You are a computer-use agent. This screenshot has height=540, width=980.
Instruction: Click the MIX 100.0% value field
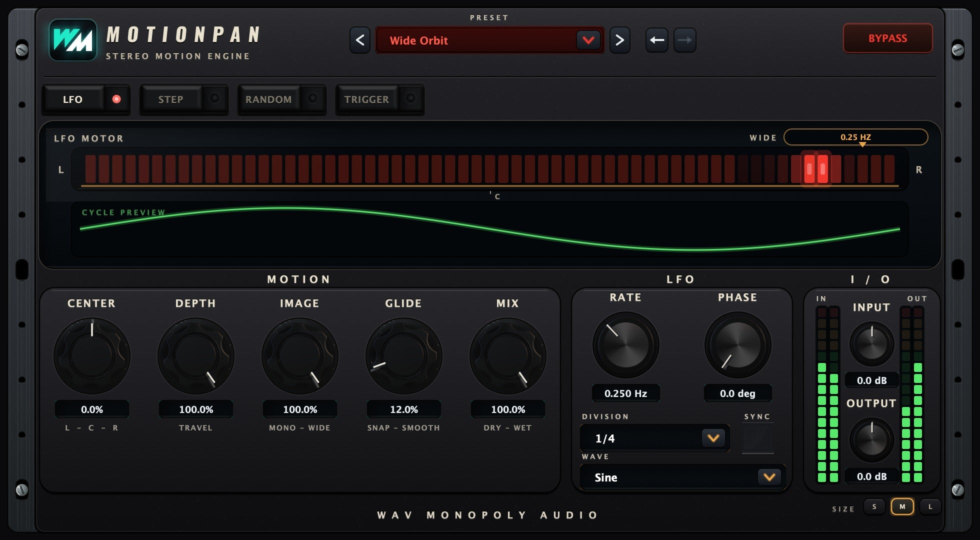tap(508, 409)
